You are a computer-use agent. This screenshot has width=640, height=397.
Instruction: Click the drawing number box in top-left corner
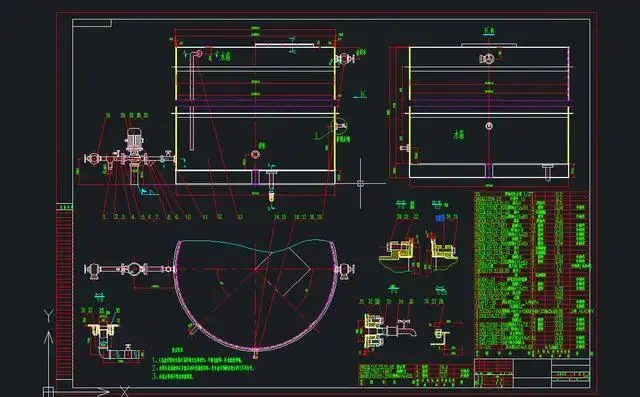(92, 23)
